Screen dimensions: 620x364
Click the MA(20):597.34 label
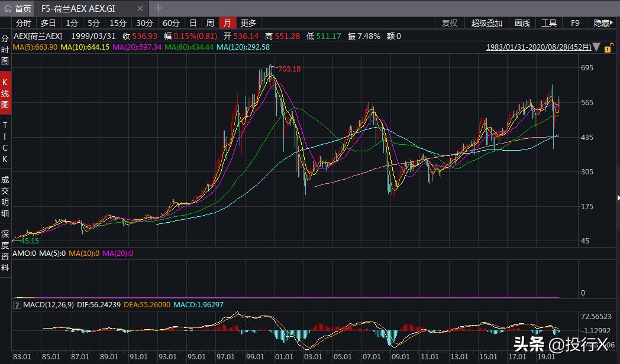pyautogui.click(x=137, y=47)
